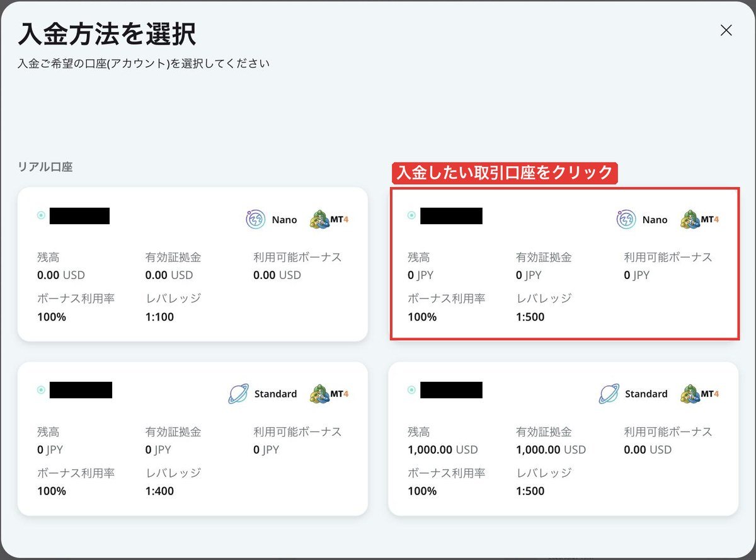756x560 pixels.
Task: Click the 1,000.00 USD value under 有効証拠金
Action: point(551,450)
